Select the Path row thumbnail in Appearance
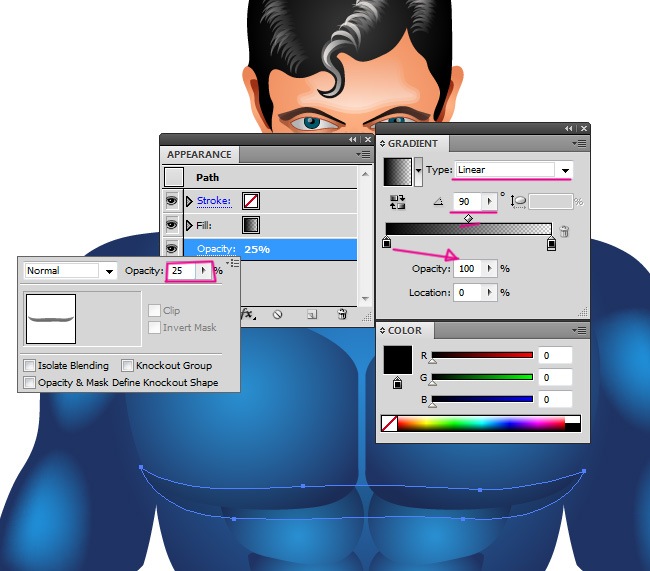This screenshot has width=650, height=571. [174, 177]
